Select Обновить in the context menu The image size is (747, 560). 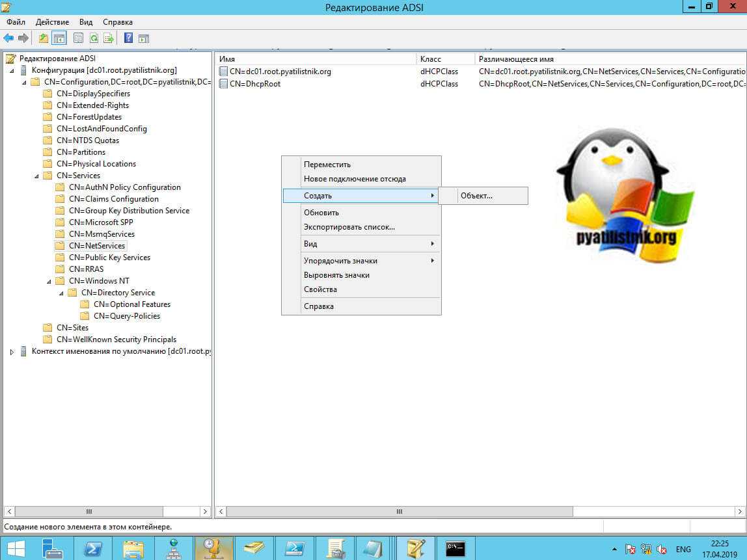(321, 213)
